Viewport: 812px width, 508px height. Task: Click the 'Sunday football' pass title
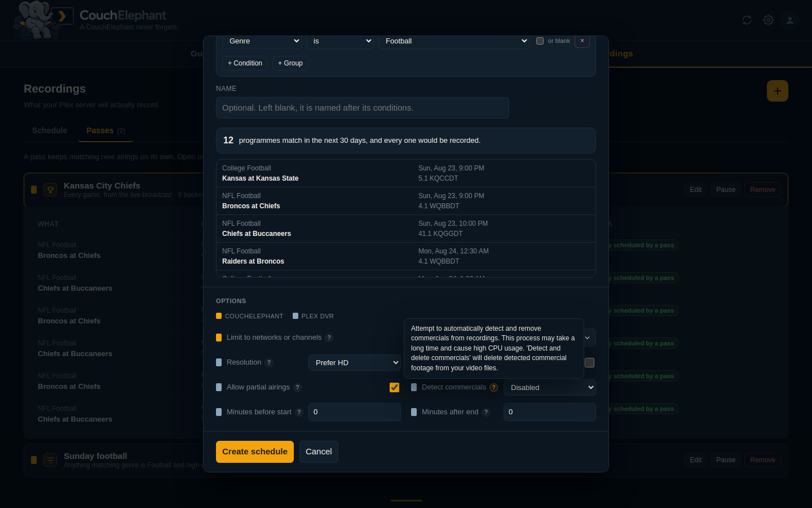(95, 456)
